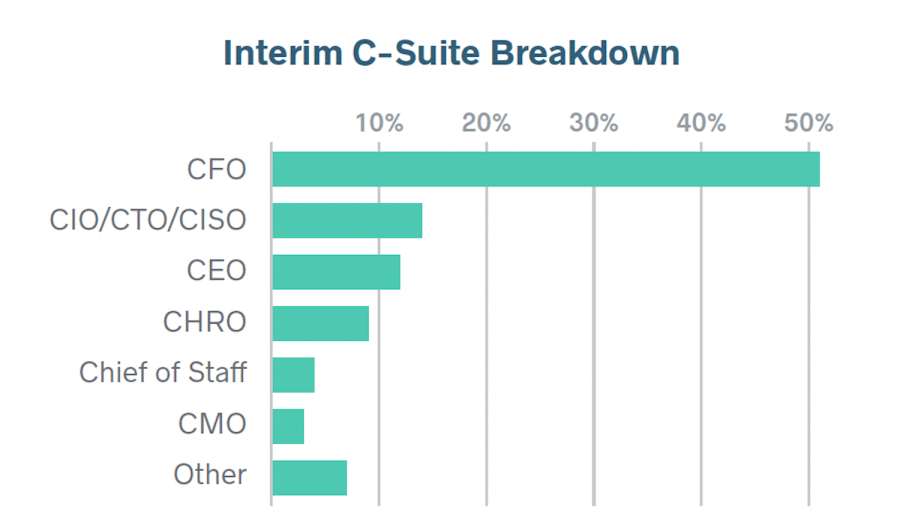The height and width of the screenshot is (528, 900).
Task: Select the 40% axis tick label
Action: point(701,124)
